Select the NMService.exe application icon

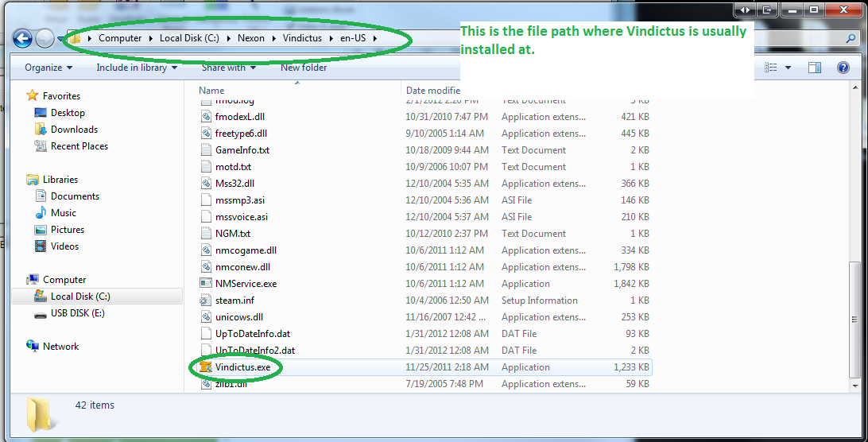coord(206,284)
